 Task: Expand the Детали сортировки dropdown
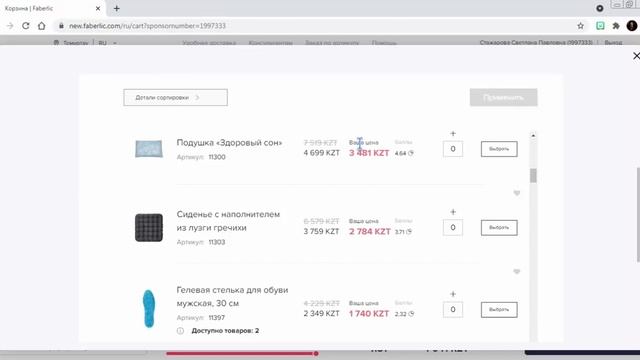[x=176, y=98]
